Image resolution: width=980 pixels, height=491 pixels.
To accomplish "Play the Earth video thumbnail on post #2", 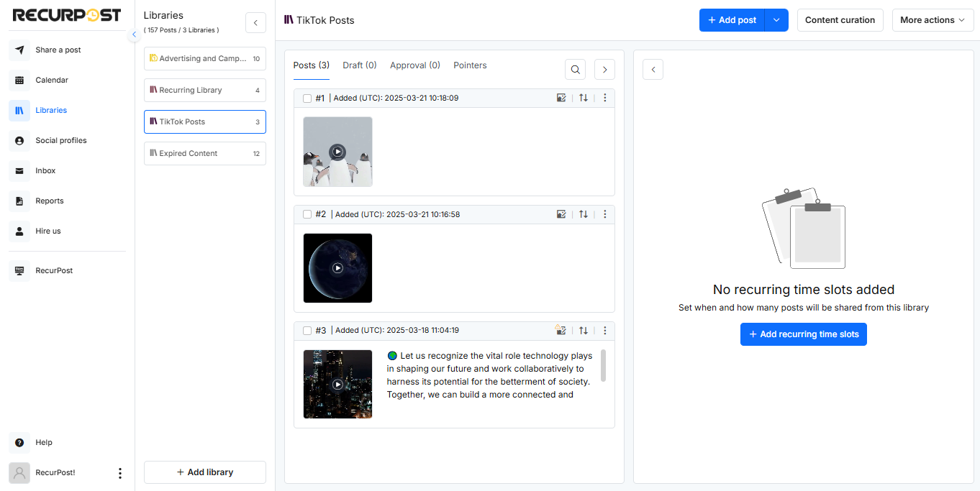I will tap(337, 268).
